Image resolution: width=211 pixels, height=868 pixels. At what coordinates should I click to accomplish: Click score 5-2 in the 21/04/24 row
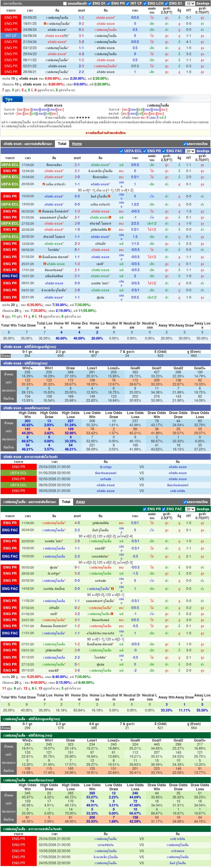pyautogui.click(x=82, y=42)
